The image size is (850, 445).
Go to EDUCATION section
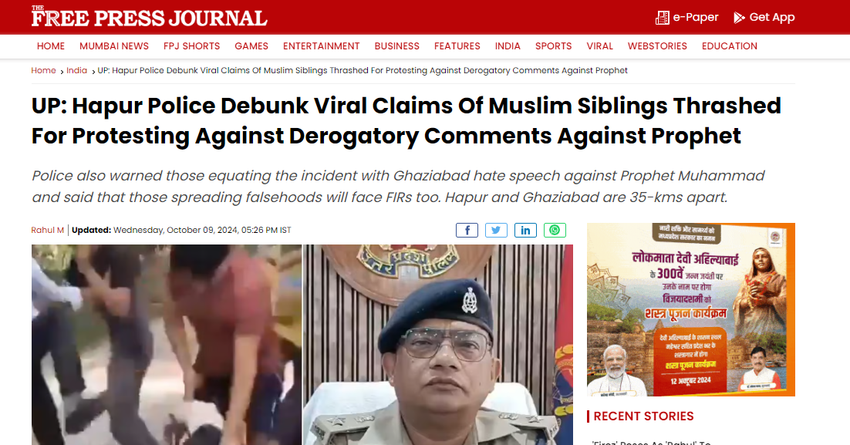pyautogui.click(x=730, y=46)
